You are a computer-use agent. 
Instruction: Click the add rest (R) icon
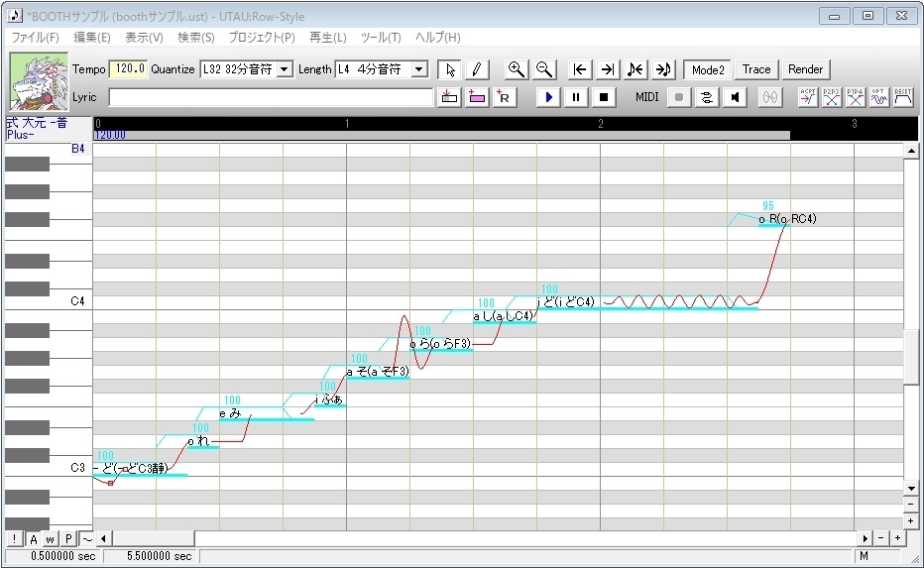505,97
